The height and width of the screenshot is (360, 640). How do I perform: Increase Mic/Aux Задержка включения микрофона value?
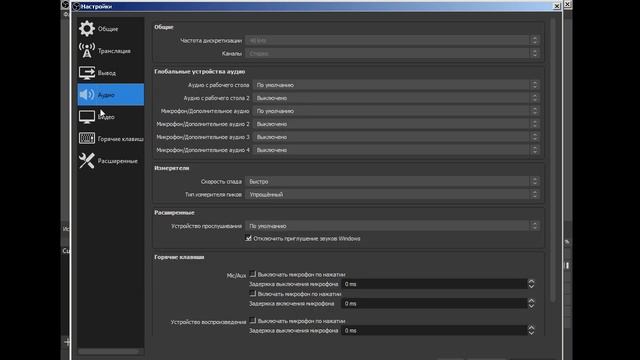pyautogui.click(x=531, y=301)
